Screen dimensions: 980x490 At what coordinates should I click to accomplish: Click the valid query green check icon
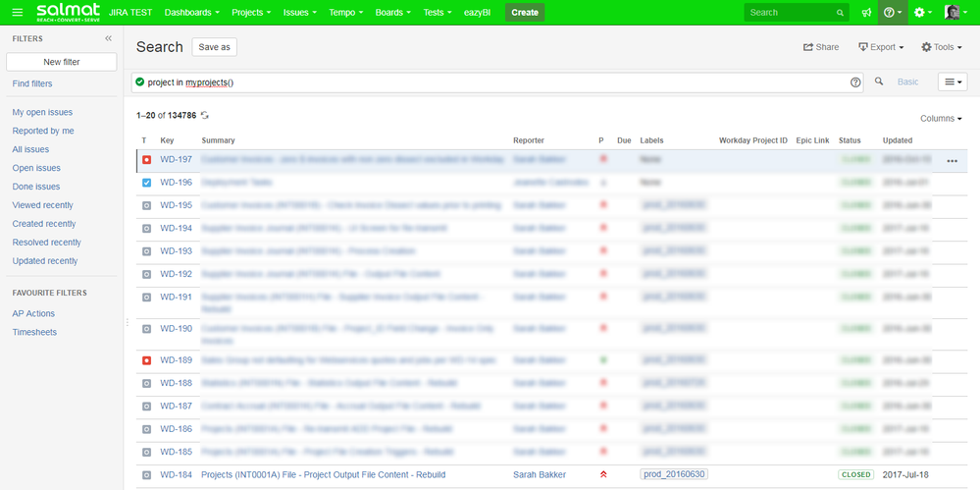coord(140,82)
